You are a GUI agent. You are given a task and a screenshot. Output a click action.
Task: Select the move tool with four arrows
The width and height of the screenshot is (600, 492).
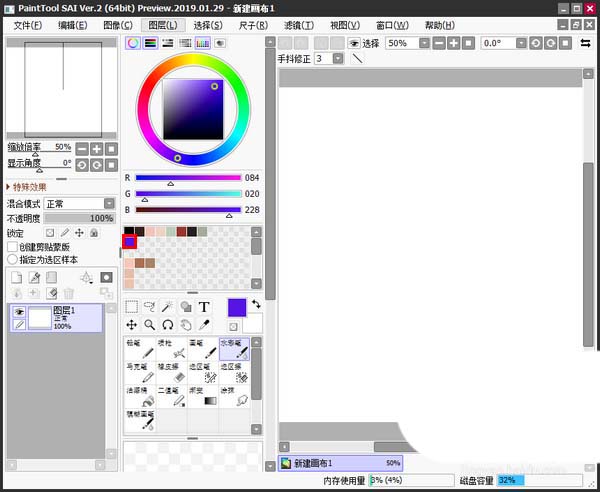click(x=132, y=325)
